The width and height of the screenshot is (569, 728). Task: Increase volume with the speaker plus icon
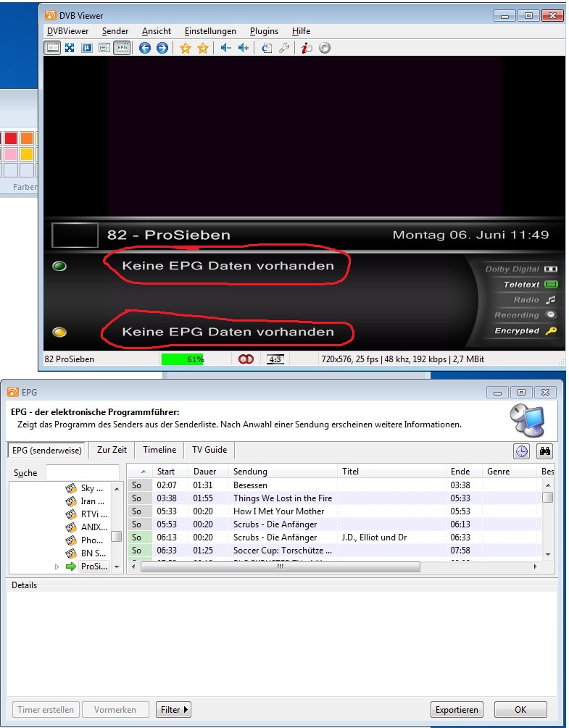point(244,47)
